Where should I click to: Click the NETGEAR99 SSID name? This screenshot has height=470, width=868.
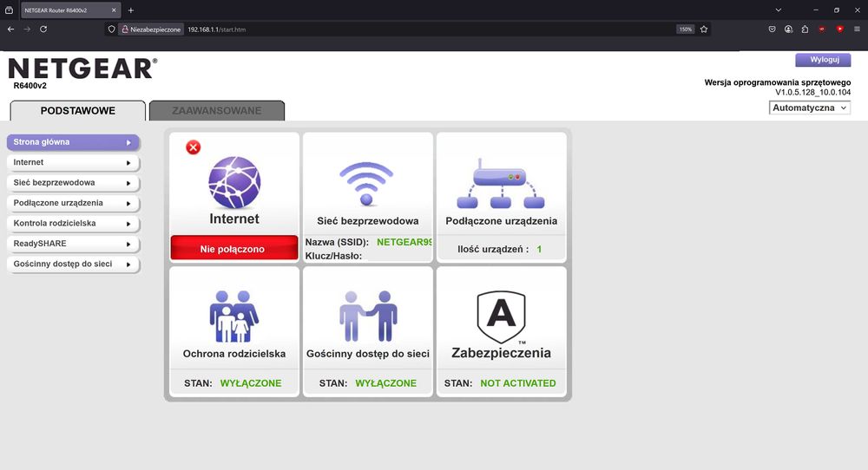click(404, 242)
